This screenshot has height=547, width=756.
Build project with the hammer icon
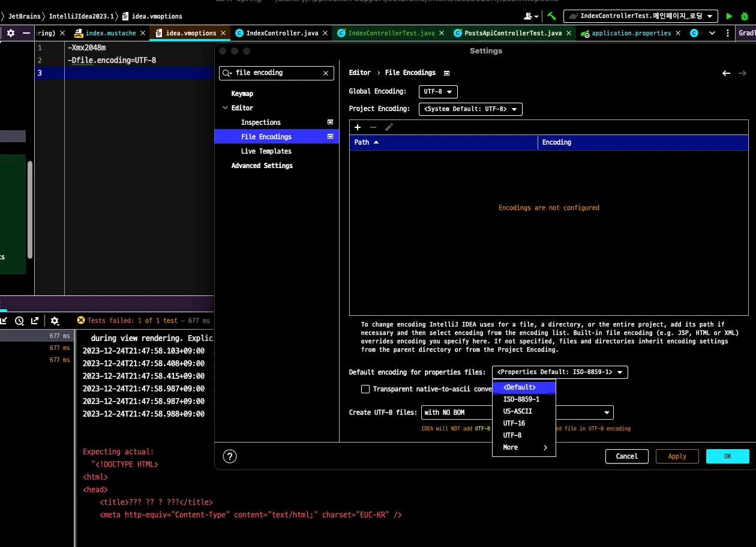[551, 16]
